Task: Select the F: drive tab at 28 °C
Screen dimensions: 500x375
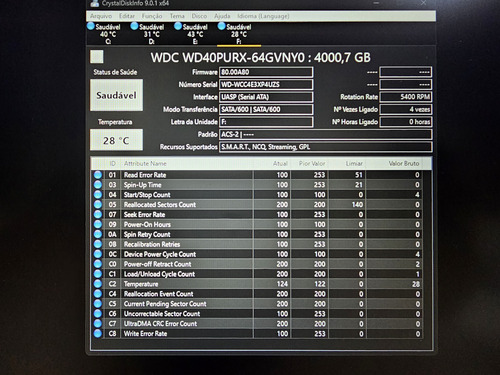Action: [239, 34]
